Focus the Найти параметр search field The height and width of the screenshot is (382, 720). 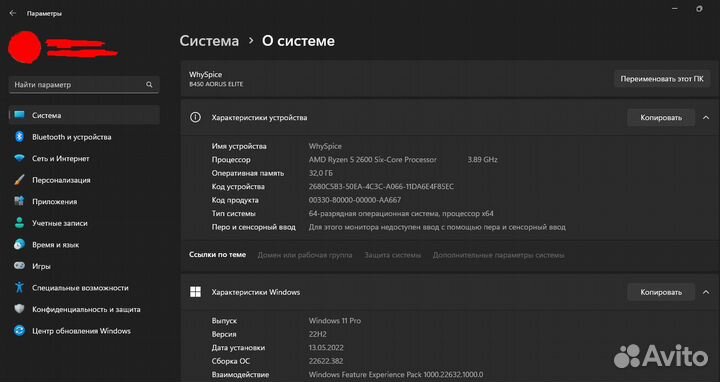[84, 84]
